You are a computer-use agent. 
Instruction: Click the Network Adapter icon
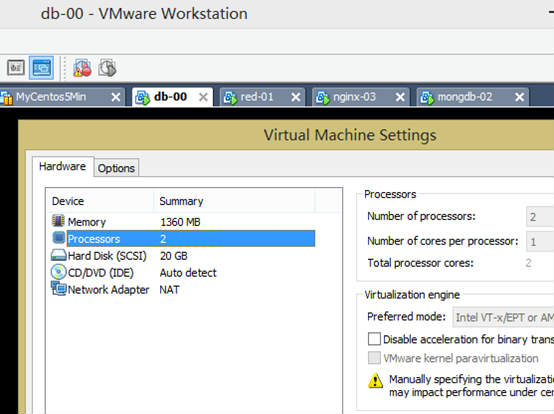click(x=58, y=288)
